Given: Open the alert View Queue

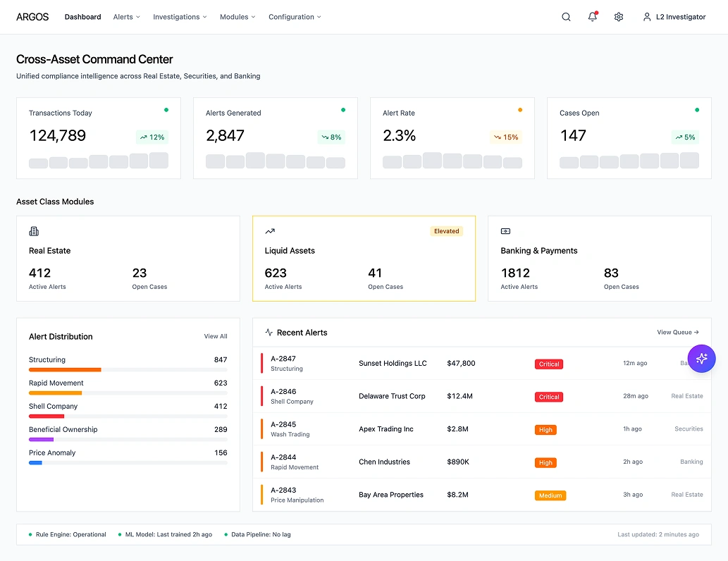Looking at the screenshot, I should click(x=676, y=332).
